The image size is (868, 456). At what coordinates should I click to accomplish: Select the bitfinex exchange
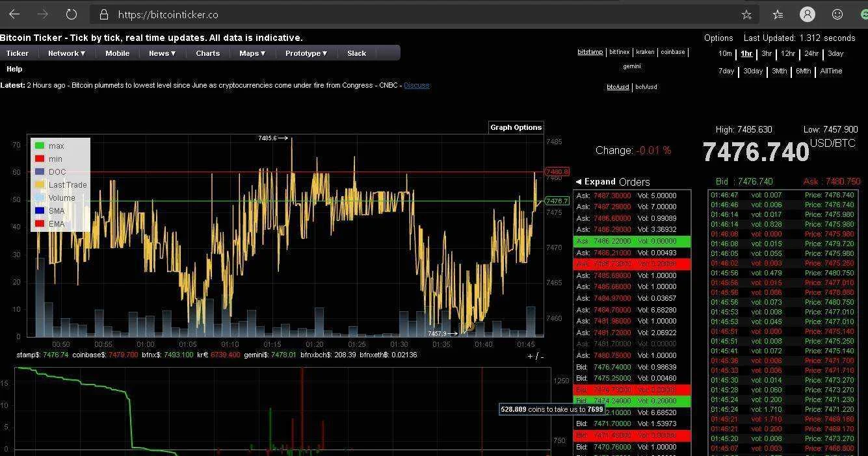pyautogui.click(x=619, y=52)
